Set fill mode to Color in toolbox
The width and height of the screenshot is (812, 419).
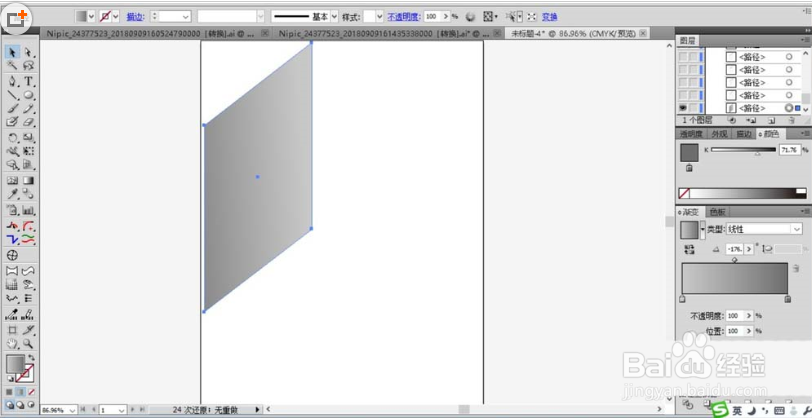pyautogui.click(x=9, y=392)
